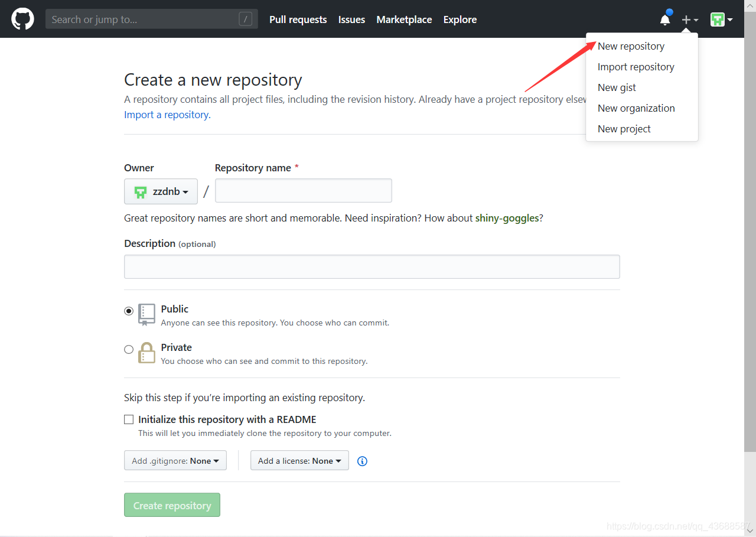Go to Issues in top nav
Viewport: 756px width, 537px height.
pos(351,19)
